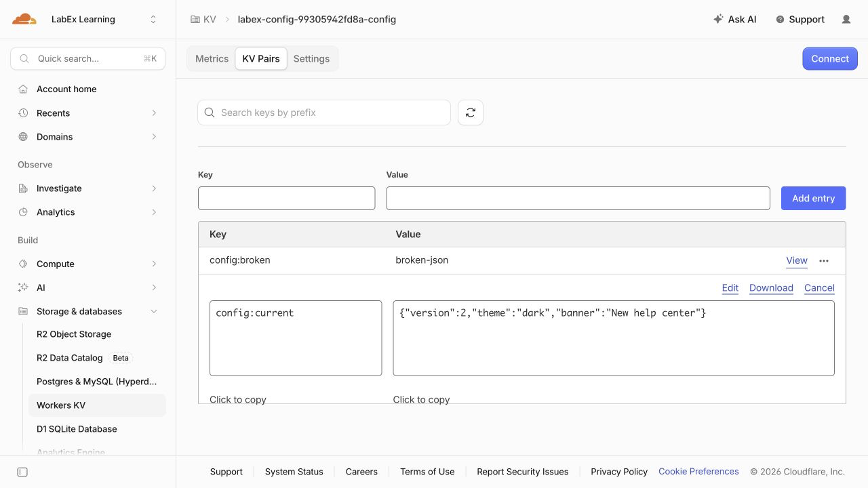
Task: Open Workers KV in sidebar
Action: (97, 405)
